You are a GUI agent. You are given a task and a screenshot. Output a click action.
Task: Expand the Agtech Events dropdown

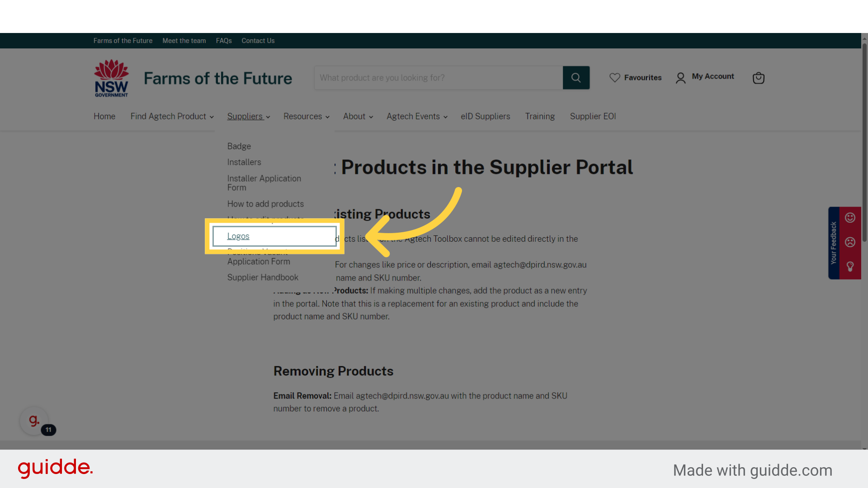[x=416, y=117]
